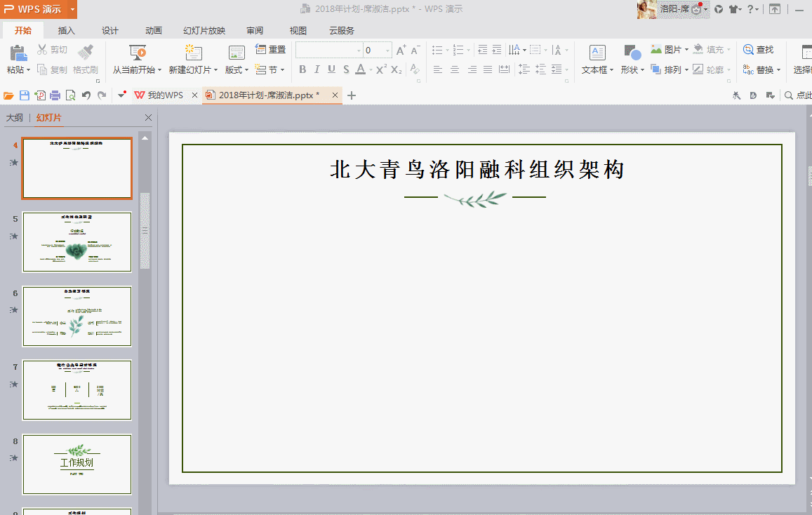
Task: Justify the paragraph text
Action: click(488, 69)
